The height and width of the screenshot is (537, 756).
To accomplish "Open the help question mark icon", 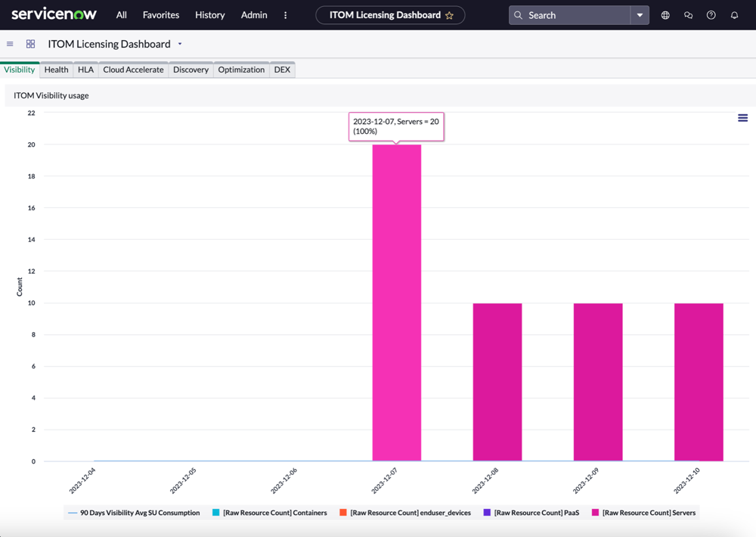I will pyautogui.click(x=711, y=15).
